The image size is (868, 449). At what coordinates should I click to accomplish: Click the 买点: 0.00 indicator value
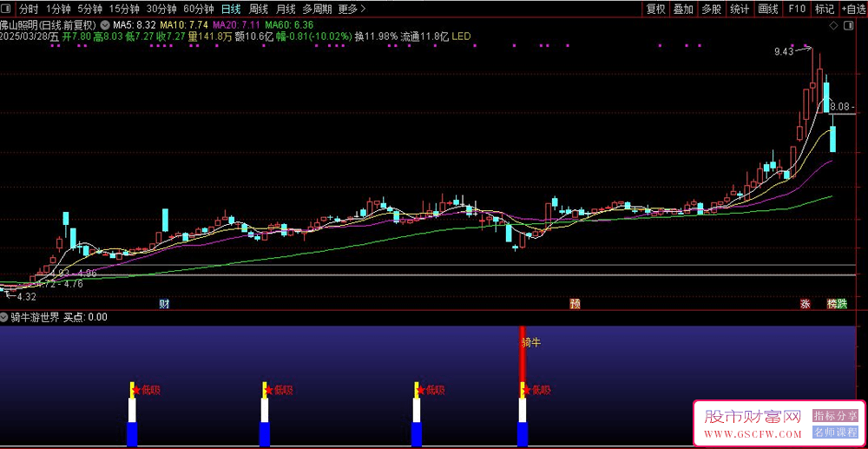pyautogui.click(x=86, y=317)
